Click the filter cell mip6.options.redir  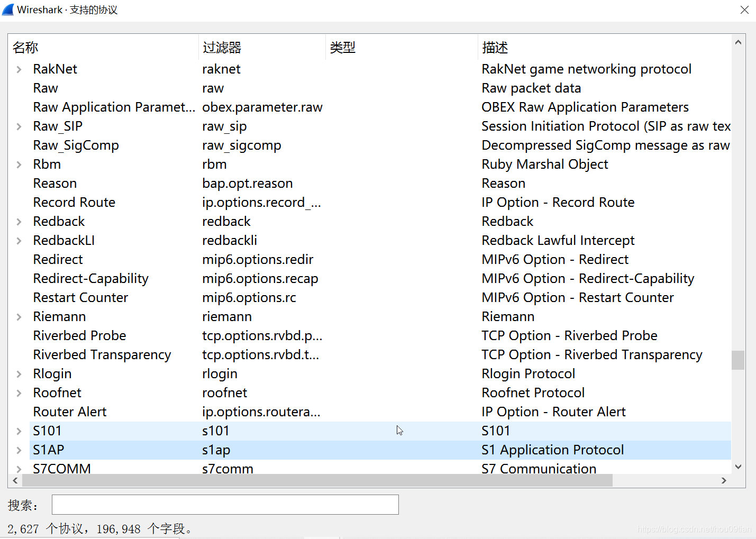258,260
